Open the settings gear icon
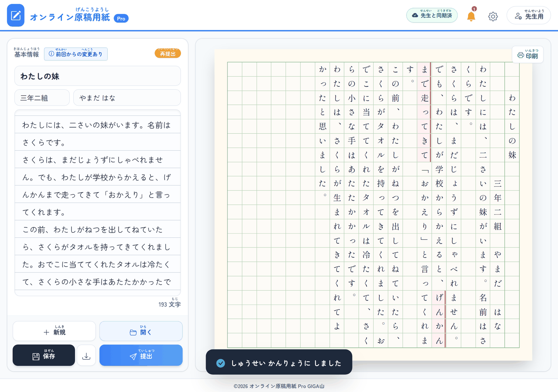558x392 pixels. [493, 16]
